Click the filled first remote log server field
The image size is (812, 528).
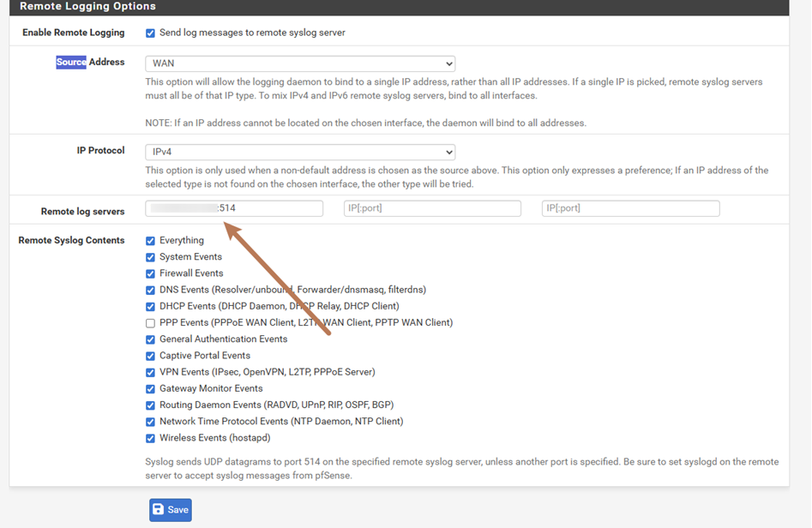tap(233, 207)
